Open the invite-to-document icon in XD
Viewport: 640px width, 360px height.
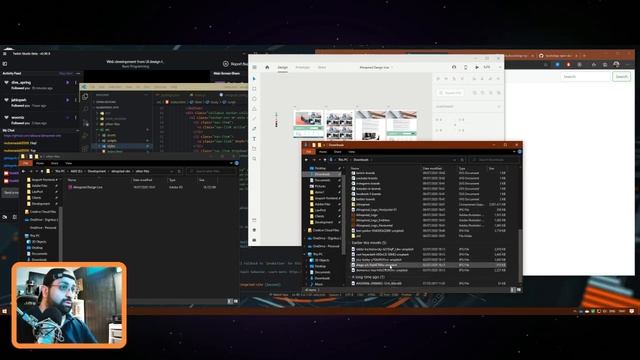(454, 67)
